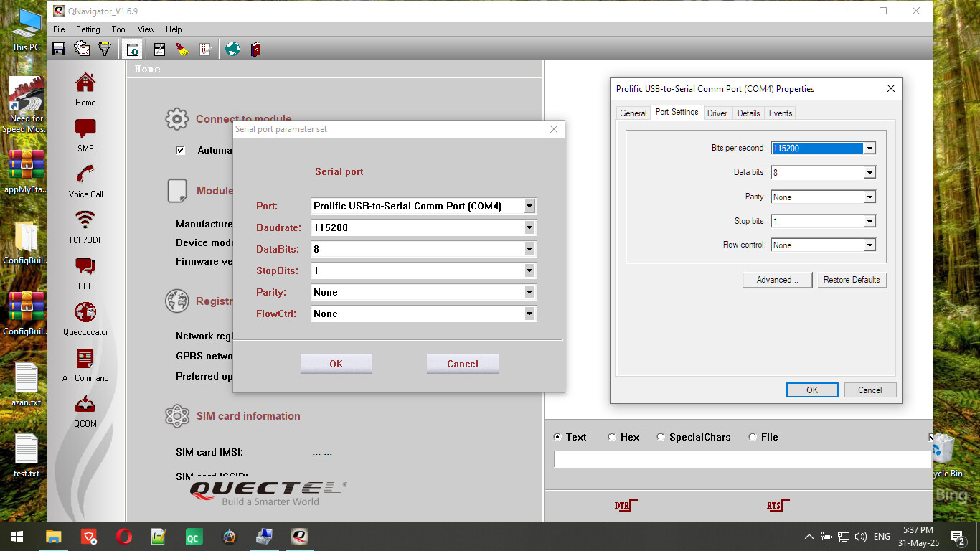
Task: Open the TCP/UDP sidebar section
Action: (85, 227)
